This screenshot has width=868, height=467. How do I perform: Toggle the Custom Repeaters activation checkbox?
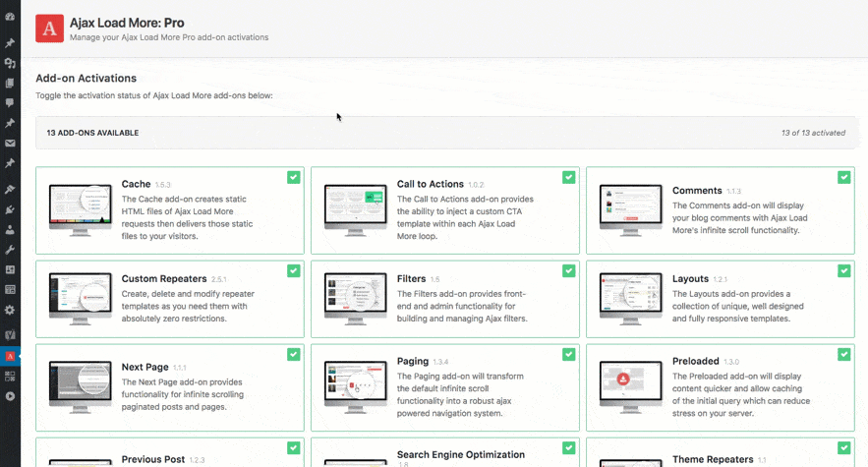tap(294, 271)
